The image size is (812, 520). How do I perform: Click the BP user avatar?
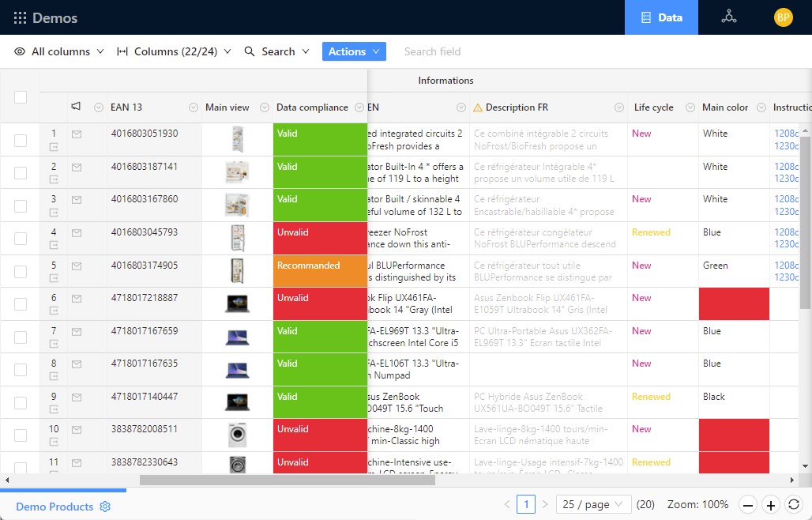[x=783, y=17]
